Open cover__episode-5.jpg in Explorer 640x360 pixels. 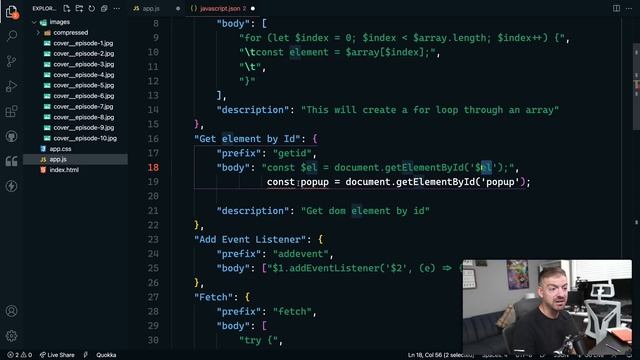tap(83, 85)
